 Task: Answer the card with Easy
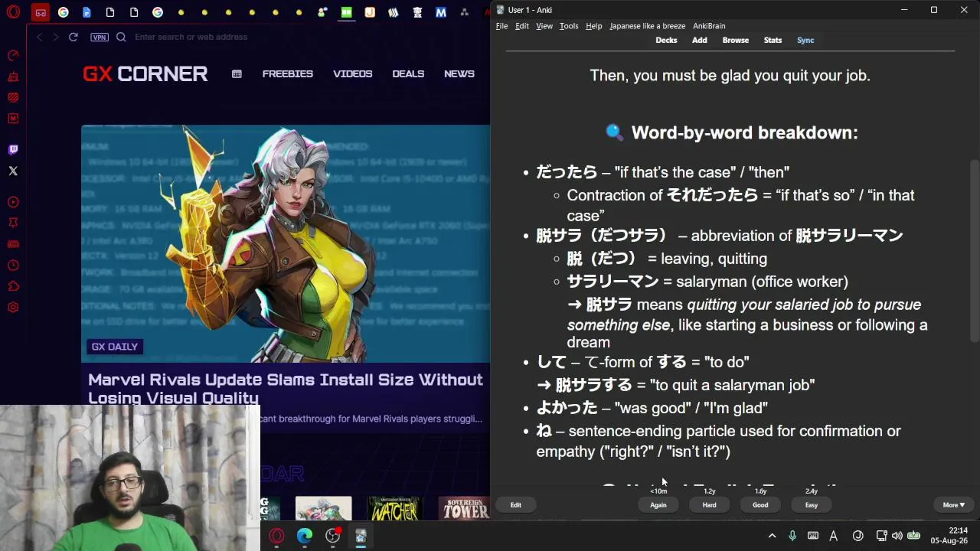pyautogui.click(x=812, y=505)
